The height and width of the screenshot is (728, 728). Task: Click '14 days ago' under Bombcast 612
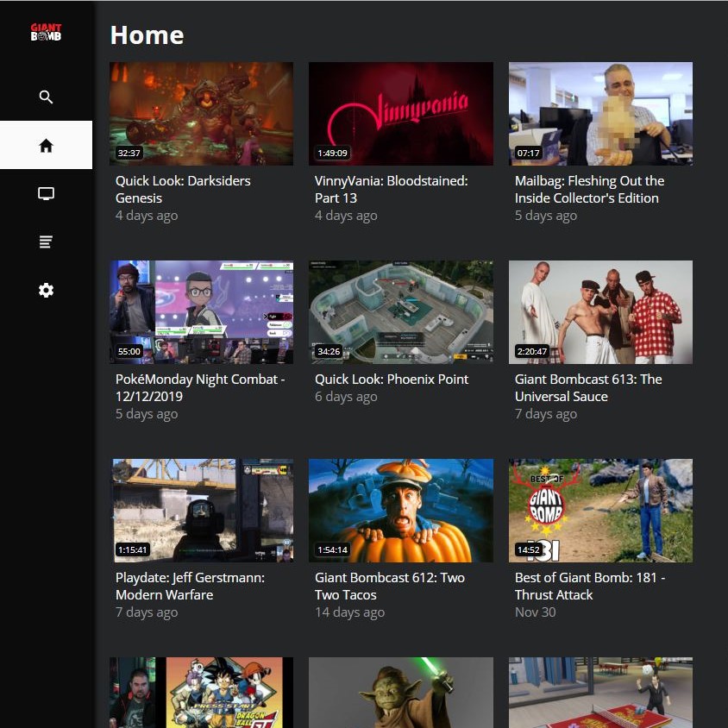[x=349, y=612]
